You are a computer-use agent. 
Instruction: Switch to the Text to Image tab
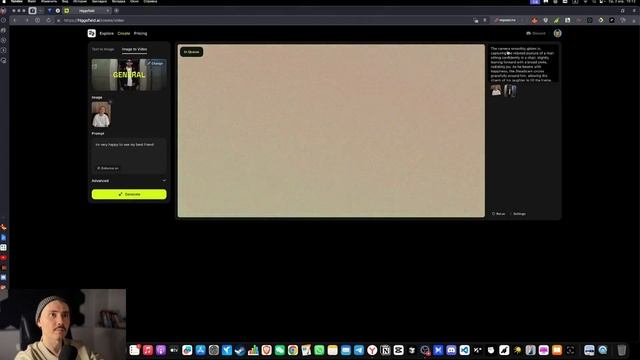click(103, 49)
